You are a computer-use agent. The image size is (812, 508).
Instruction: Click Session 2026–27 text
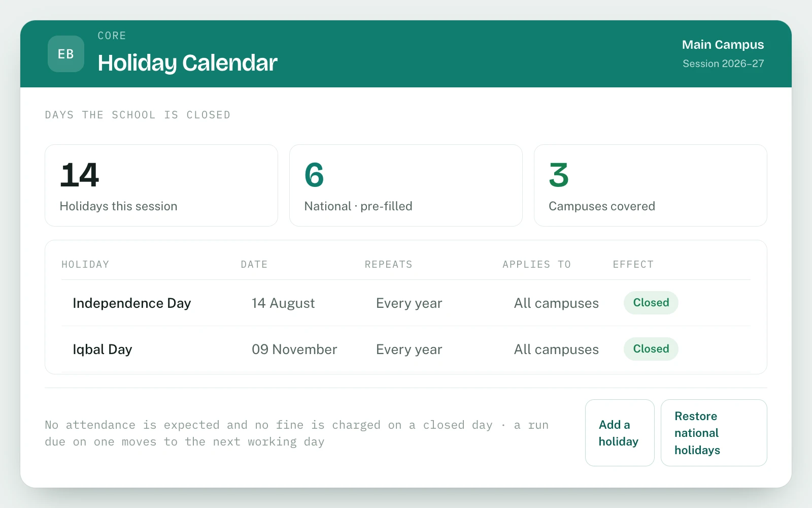coord(723,63)
